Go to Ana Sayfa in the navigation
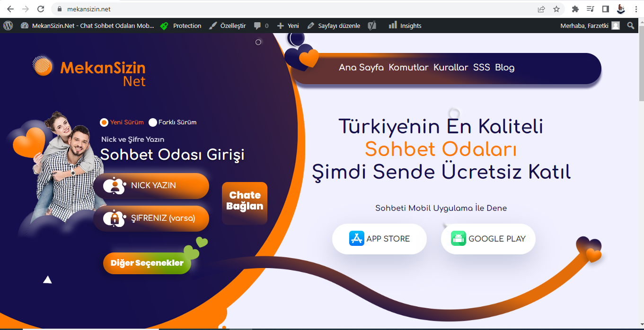 [x=361, y=67]
